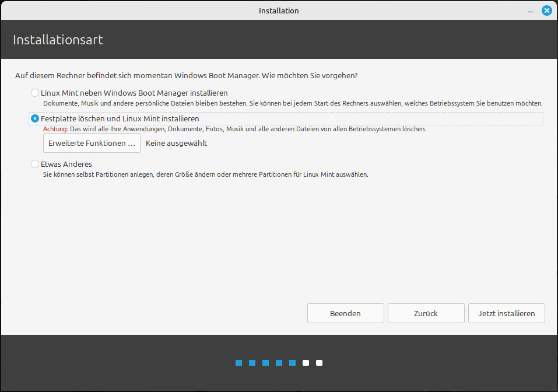This screenshot has width=558, height=392.
Task: Click the Installationsart heading
Action: point(58,40)
